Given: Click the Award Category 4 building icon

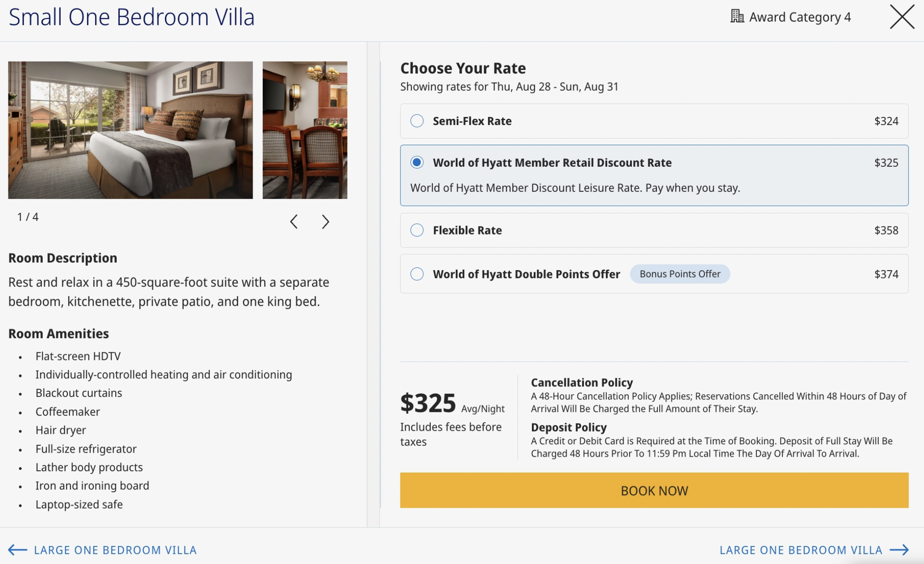Looking at the screenshot, I should click(x=737, y=16).
